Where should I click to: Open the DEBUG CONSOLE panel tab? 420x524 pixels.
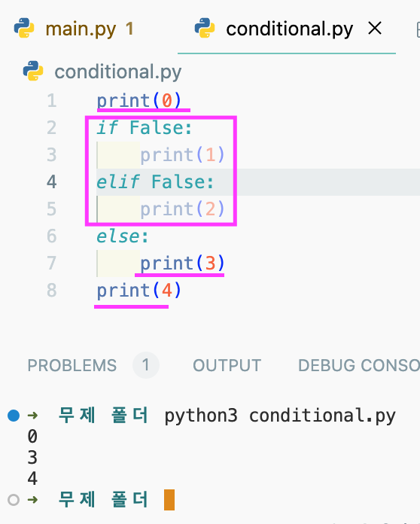(359, 365)
